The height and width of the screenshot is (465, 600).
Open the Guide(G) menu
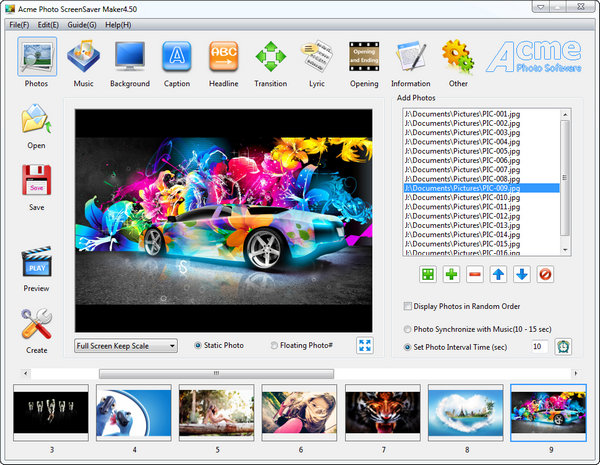[82, 24]
